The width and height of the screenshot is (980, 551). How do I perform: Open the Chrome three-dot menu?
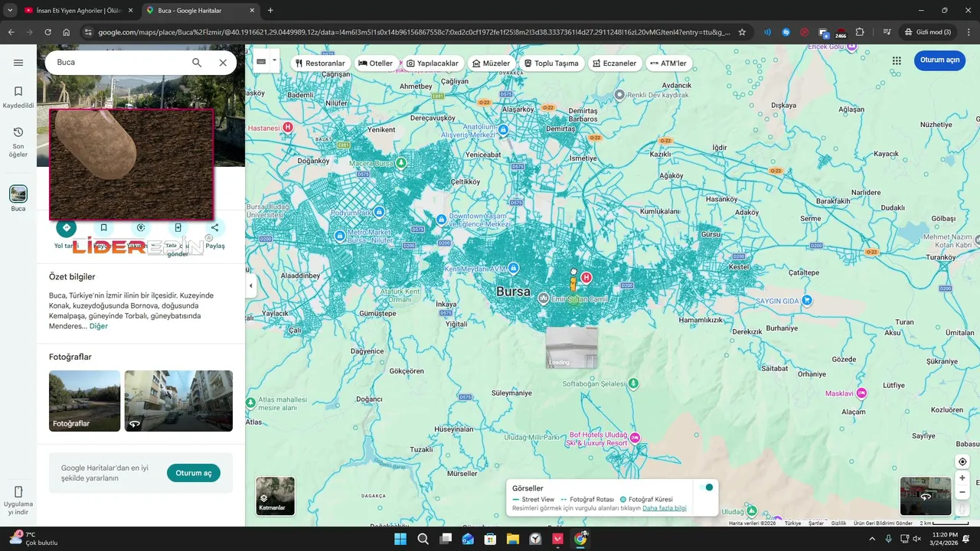pos(968,32)
